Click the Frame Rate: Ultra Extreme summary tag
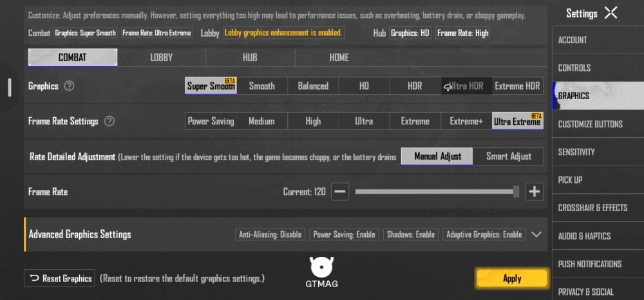Screen dimensions: 644x300 point(157,33)
